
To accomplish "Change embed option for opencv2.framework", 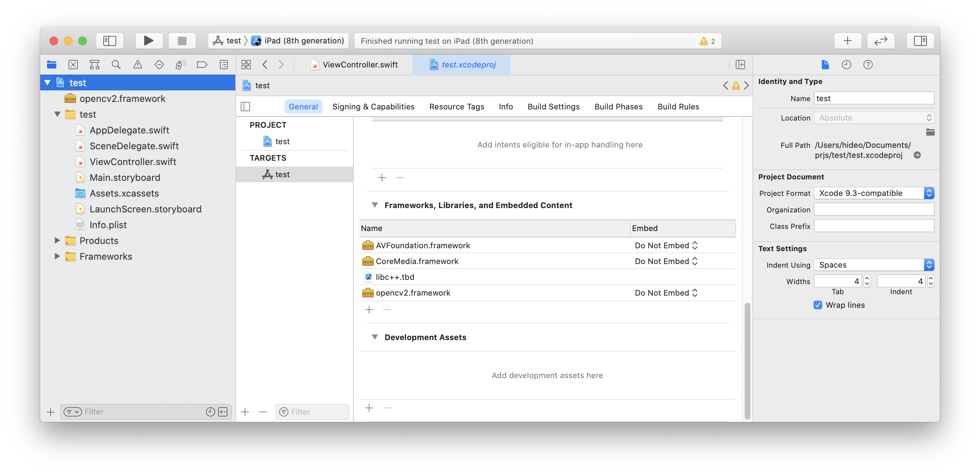I will pos(666,293).
